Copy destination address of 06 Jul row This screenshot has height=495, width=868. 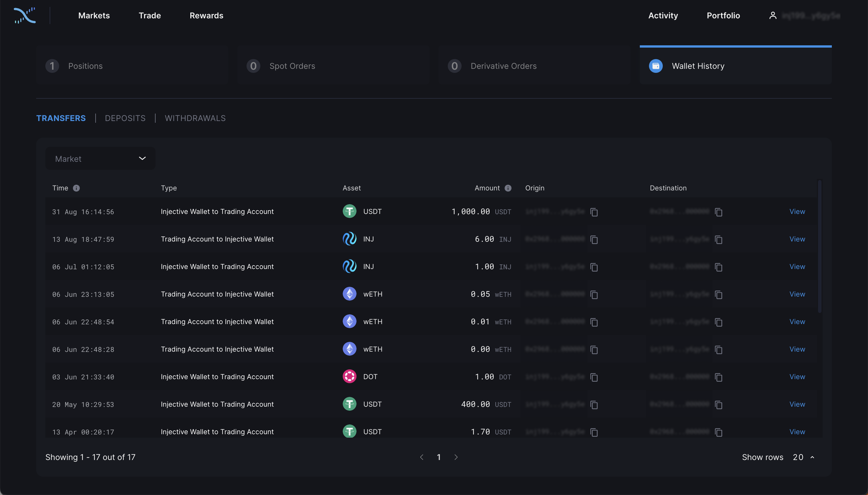click(719, 267)
